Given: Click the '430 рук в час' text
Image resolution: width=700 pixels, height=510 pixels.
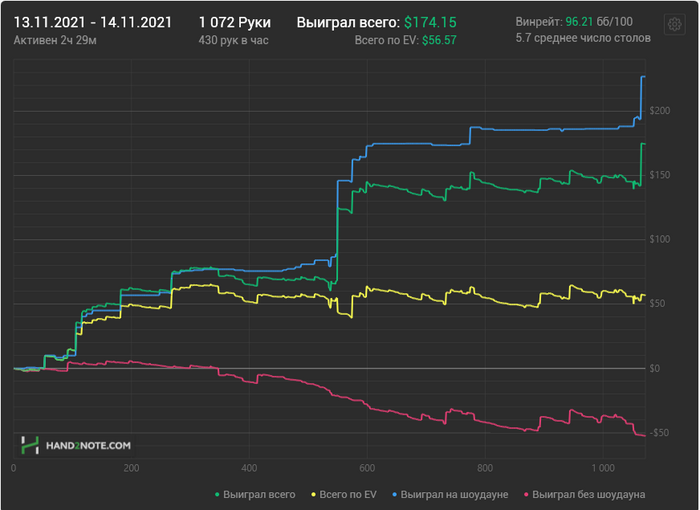Looking at the screenshot, I should click(x=233, y=40).
